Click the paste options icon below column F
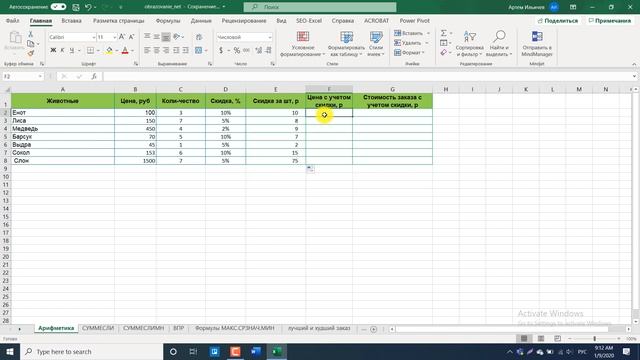The height and width of the screenshot is (360, 640). click(310, 169)
